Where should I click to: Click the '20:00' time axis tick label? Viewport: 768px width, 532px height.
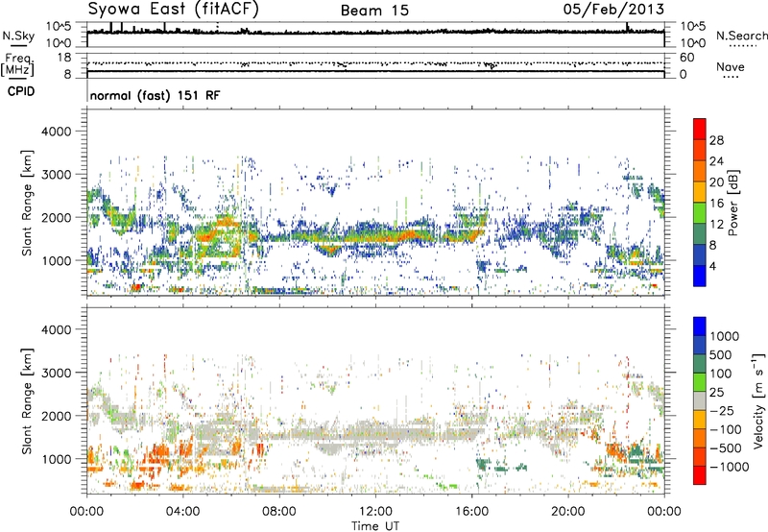[x=567, y=512]
